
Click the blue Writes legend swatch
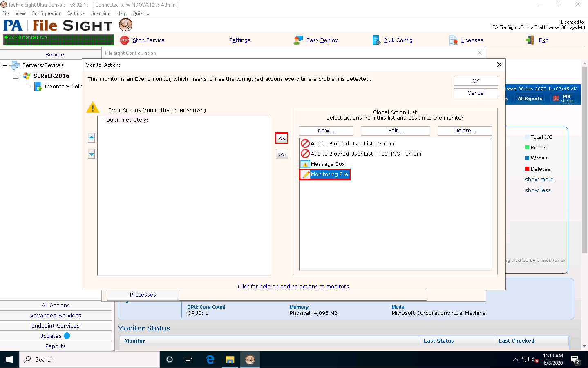tap(527, 158)
